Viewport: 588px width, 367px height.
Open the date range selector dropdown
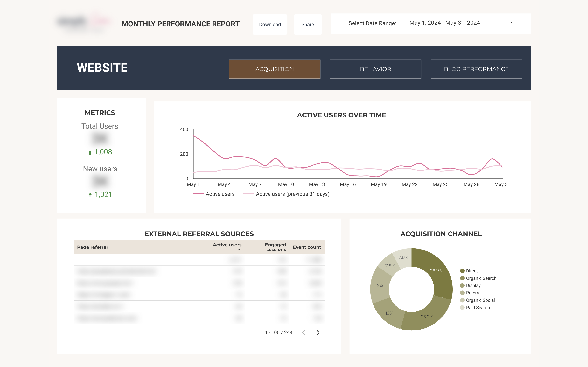[x=445, y=23]
